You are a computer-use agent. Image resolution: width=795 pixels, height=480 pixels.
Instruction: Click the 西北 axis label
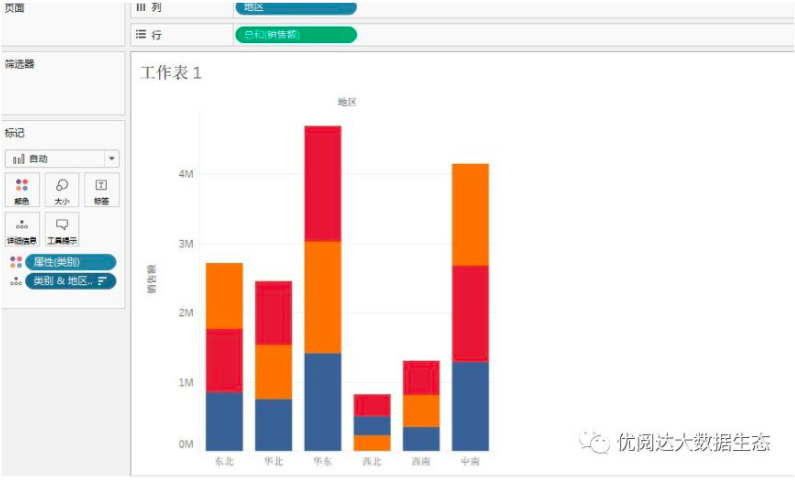372,462
